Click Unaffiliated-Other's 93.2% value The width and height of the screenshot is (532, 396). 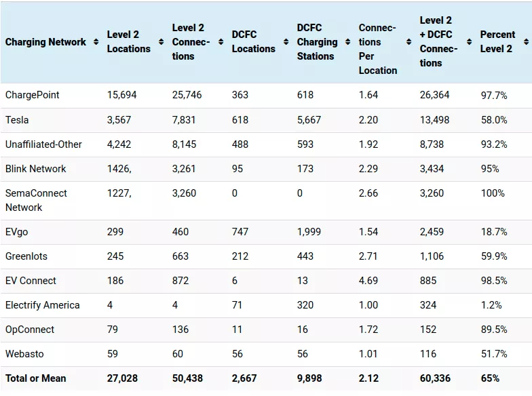click(x=494, y=144)
